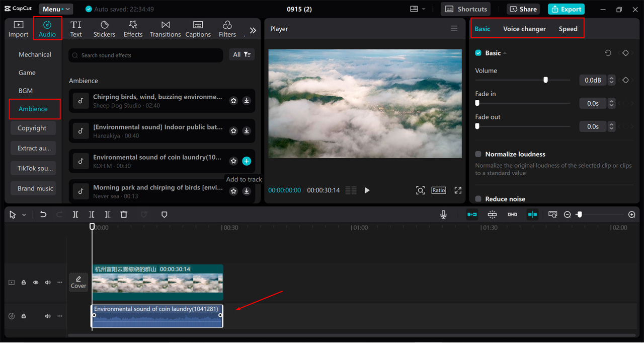Open the Player panel menu
This screenshot has height=343, width=644.
pyautogui.click(x=454, y=29)
